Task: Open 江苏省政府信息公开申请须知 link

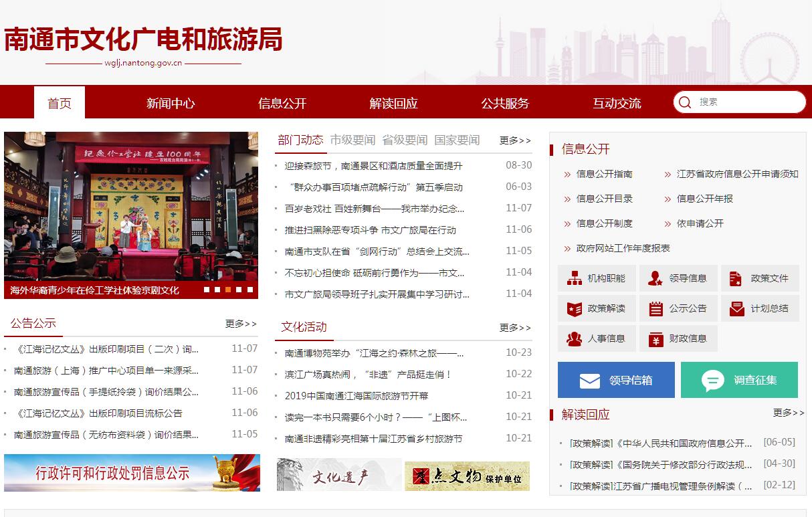Action: click(737, 174)
